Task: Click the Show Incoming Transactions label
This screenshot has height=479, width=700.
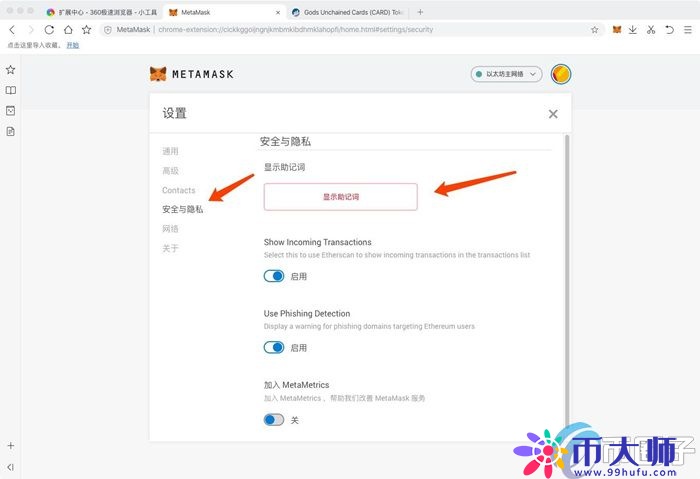Action: [317, 242]
